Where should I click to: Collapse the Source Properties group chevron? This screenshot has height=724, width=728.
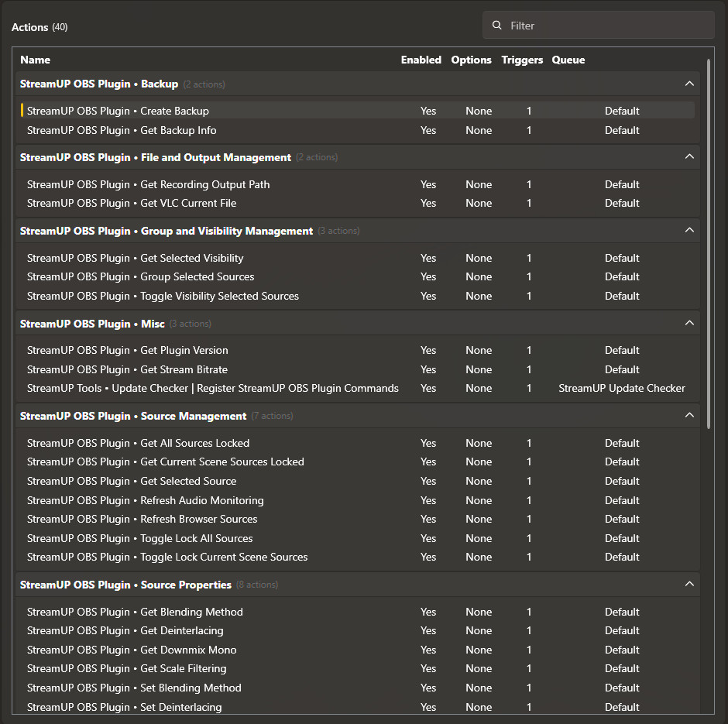coord(689,584)
